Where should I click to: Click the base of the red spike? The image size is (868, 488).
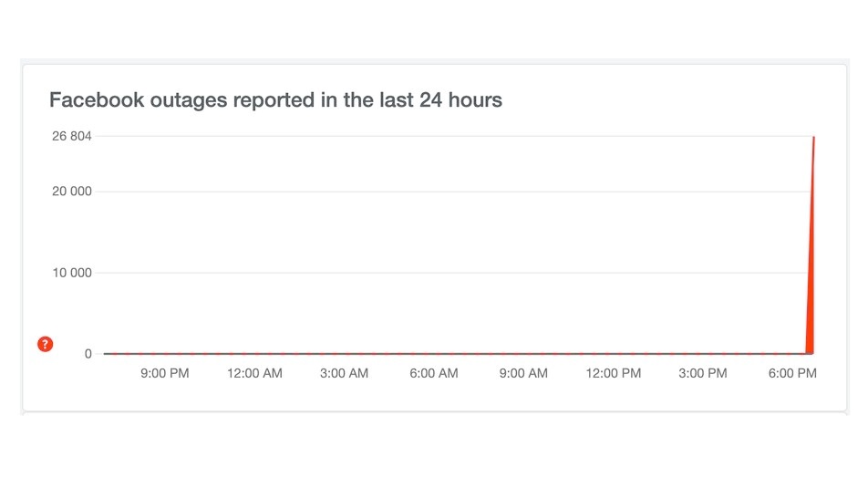pyautogui.click(x=810, y=351)
